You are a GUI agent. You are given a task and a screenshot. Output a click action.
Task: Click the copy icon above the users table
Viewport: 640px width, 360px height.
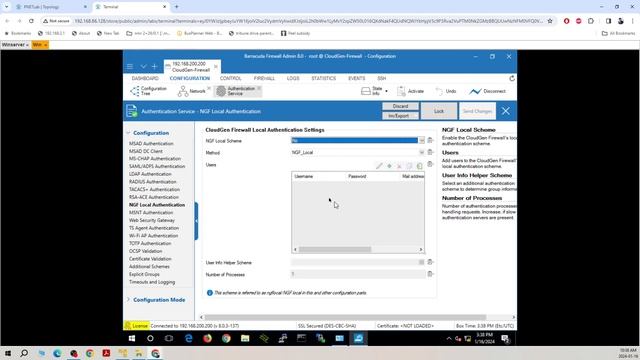409,166
